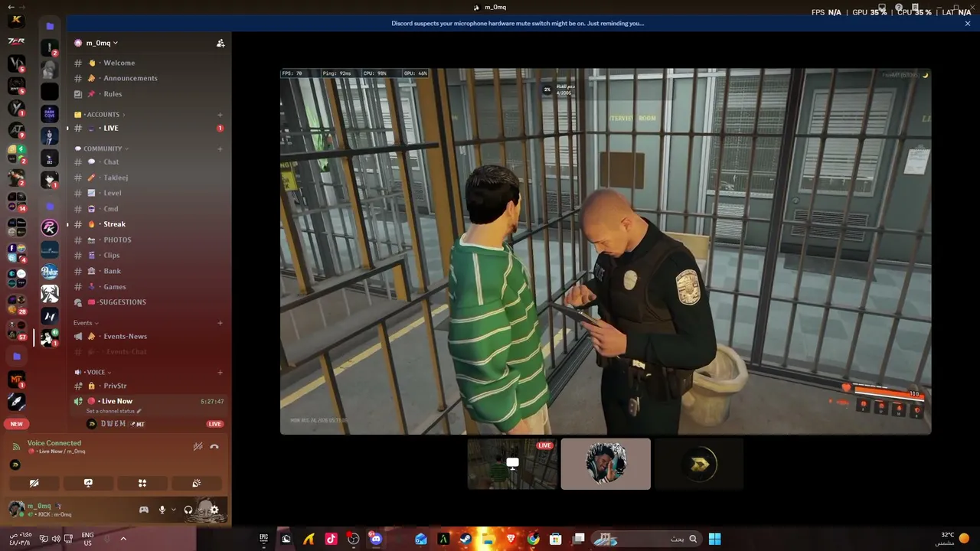Click the NEW unreads pill
980x551 pixels.
click(16, 424)
